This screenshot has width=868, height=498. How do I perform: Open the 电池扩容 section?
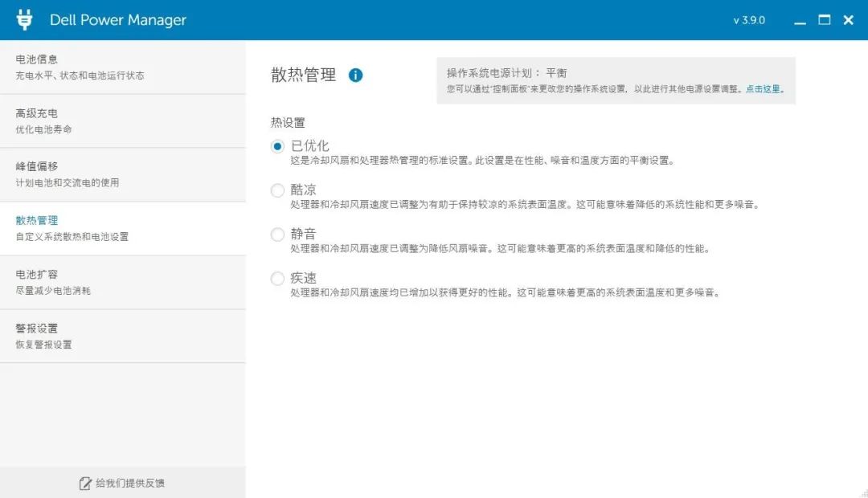point(123,283)
